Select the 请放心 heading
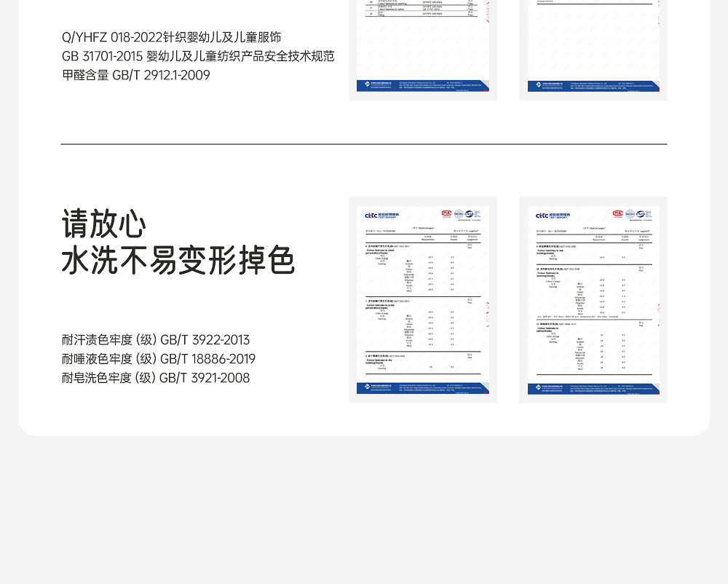Image resolution: width=728 pixels, height=584 pixels. pyautogui.click(x=104, y=224)
